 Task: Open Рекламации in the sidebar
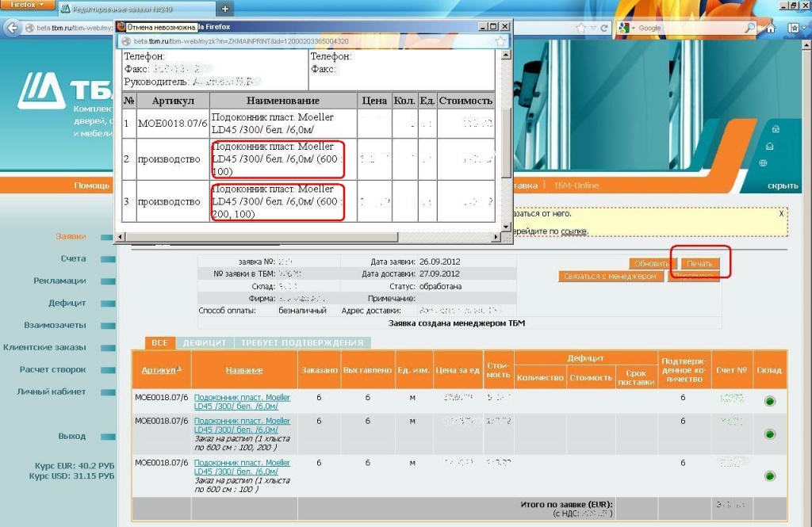point(59,281)
